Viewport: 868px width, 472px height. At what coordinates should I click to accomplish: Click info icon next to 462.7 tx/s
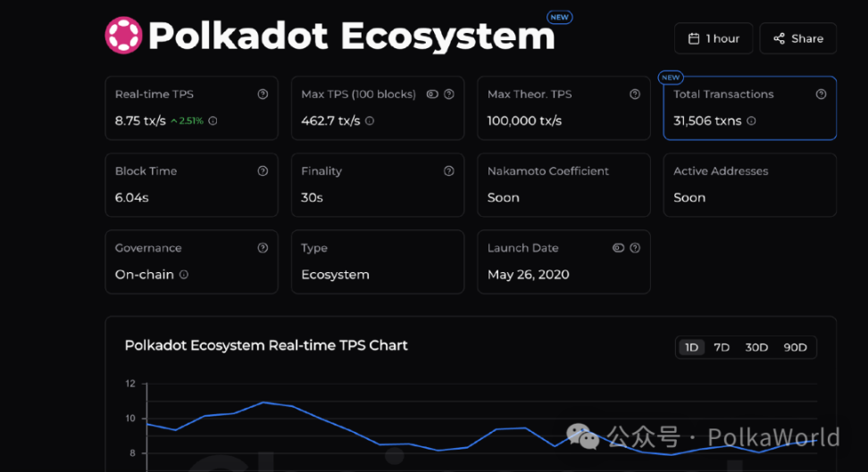click(370, 120)
